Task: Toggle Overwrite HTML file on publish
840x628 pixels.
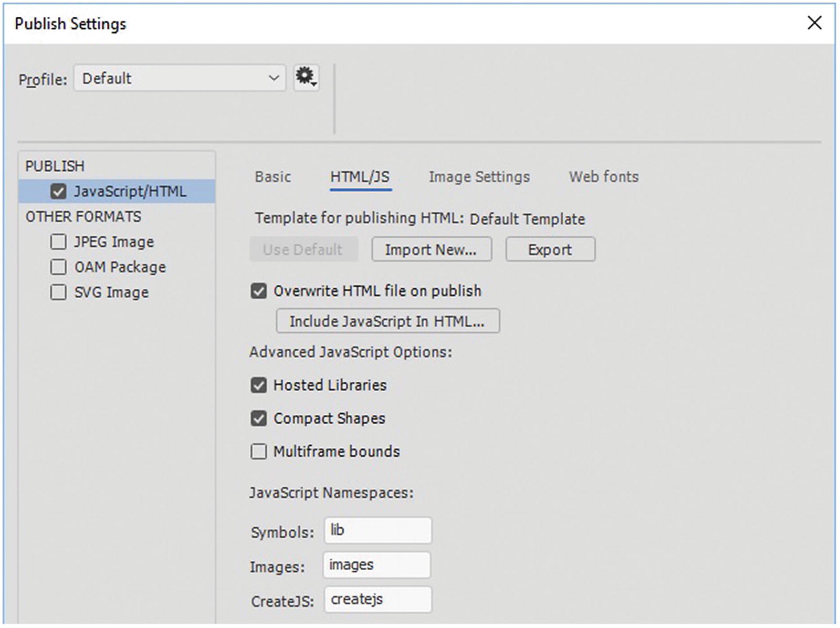Action: click(x=258, y=291)
